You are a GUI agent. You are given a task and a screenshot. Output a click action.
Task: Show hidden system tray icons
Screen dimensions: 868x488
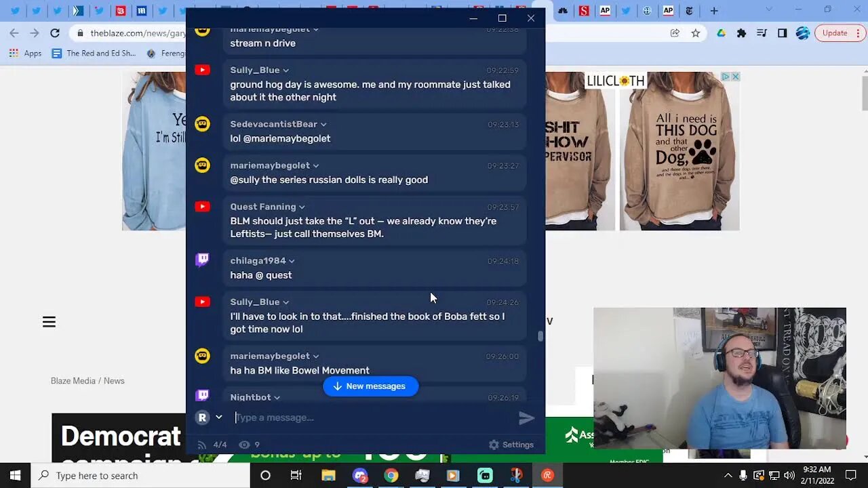tap(728, 475)
